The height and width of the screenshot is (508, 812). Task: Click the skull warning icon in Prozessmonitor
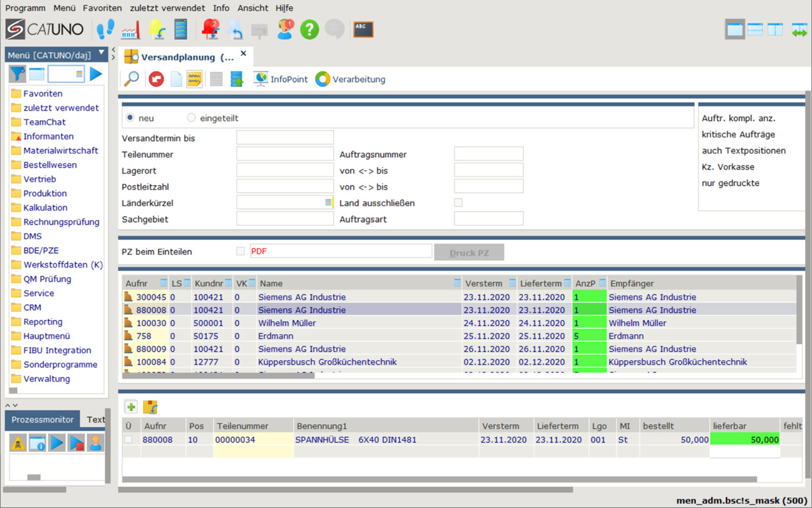18,444
